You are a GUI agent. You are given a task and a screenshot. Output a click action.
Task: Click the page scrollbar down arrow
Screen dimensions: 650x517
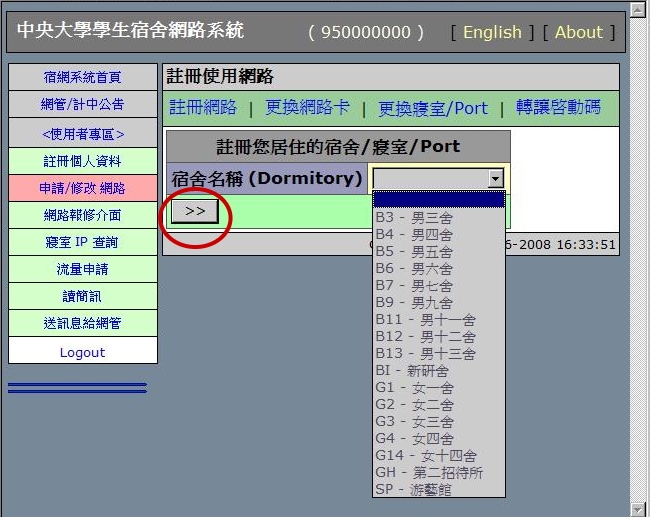coord(638,509)
